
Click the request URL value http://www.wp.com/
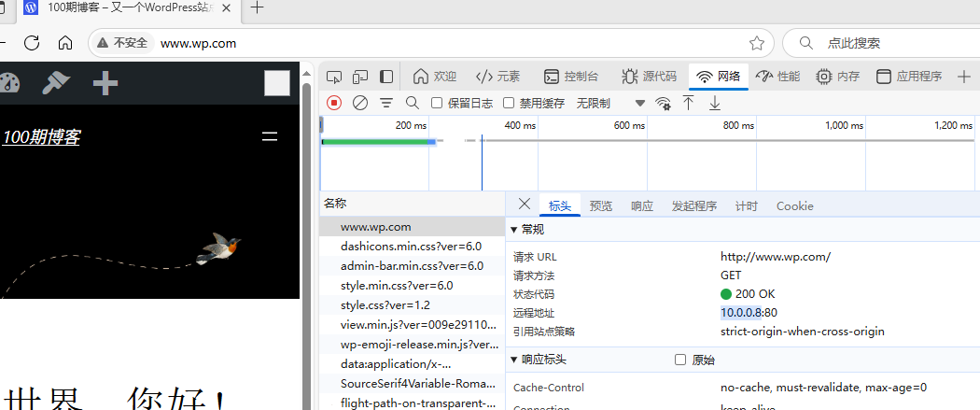click(x=775, y=256)
